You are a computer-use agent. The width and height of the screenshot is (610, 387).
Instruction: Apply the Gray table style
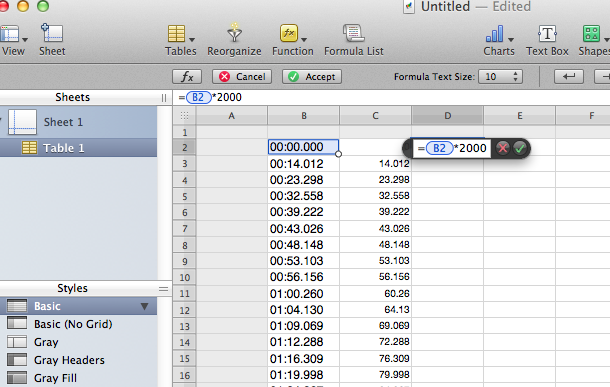coord(79,342)
